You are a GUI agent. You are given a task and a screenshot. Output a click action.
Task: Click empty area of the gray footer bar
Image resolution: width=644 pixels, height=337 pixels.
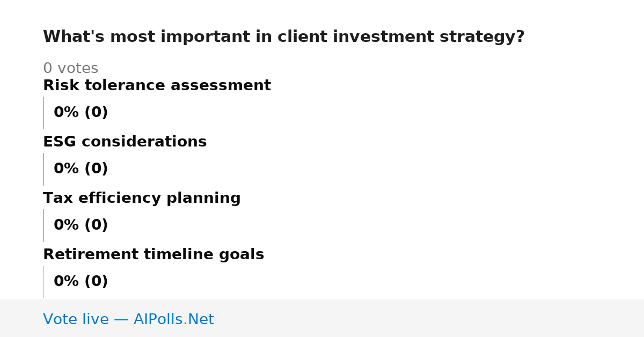click(x=429, y=318)
